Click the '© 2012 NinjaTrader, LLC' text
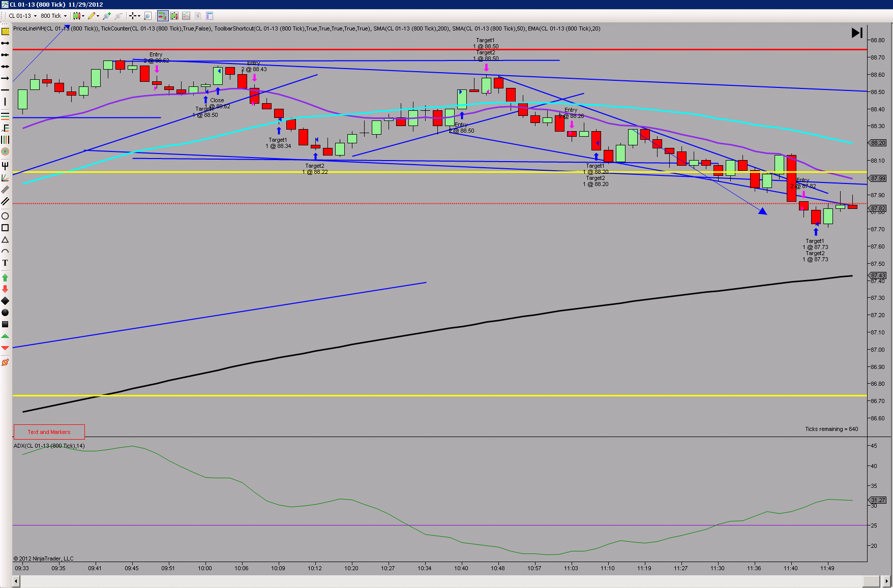The height and width of the screenshot is (588, 893). [43, 559]
